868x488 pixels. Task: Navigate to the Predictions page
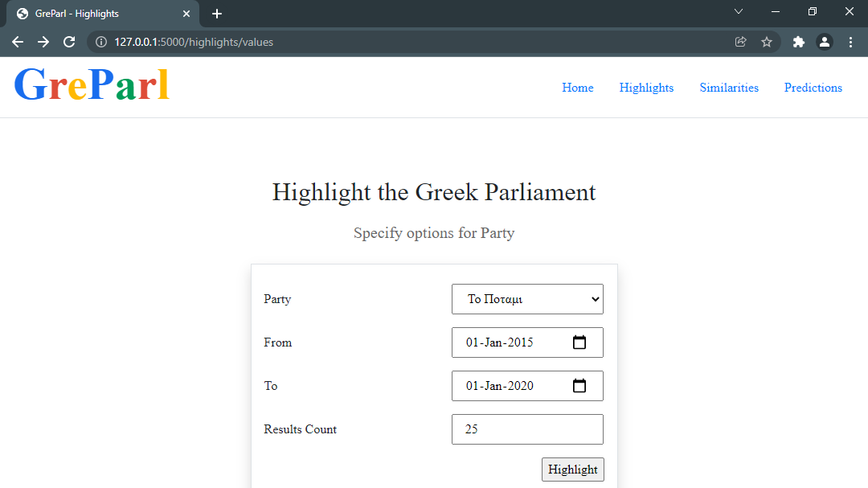pyautogui.click(x=813, y=88)
